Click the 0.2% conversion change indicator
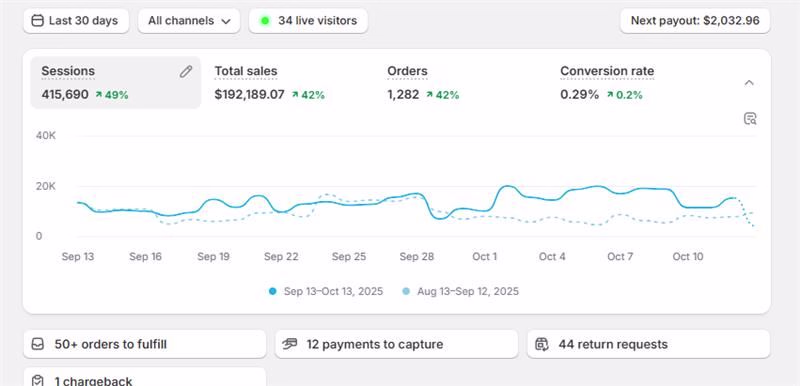This screenshot has height=386, width=800. coord(624,95)
